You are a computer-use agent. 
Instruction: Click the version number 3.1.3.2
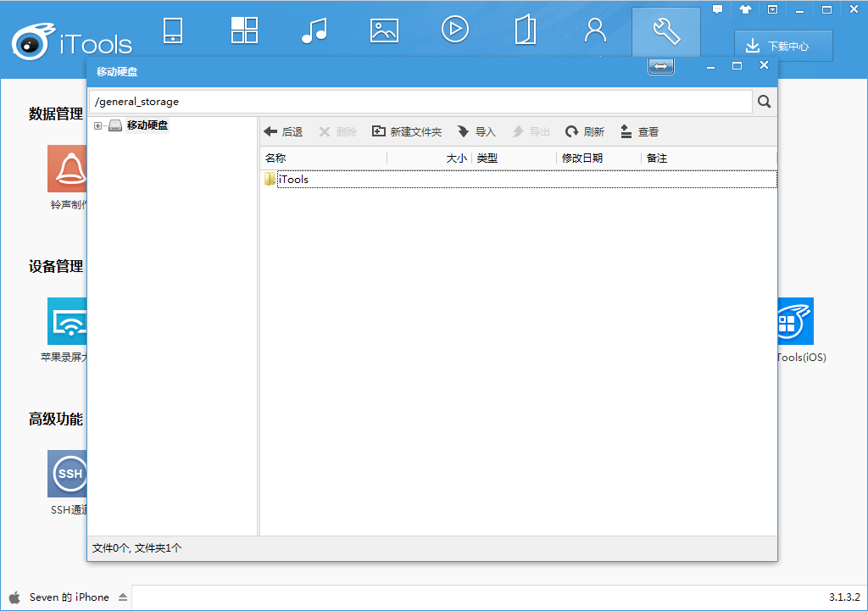(844, 597)
